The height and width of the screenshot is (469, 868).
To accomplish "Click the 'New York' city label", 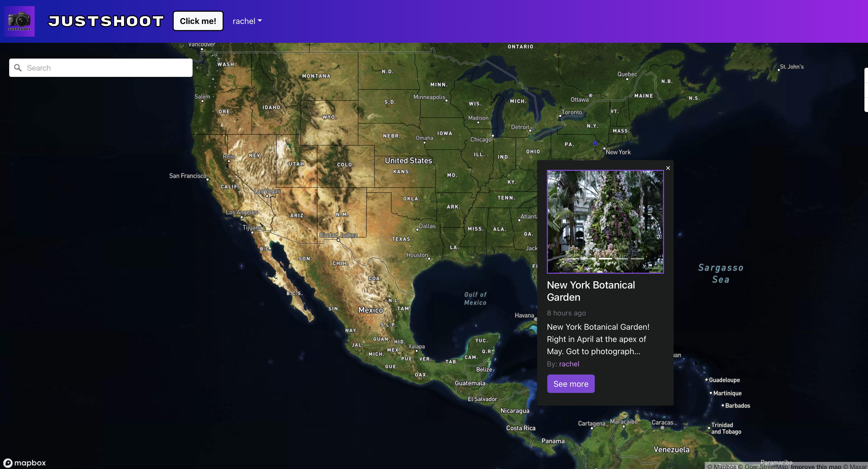I will 618,152.
